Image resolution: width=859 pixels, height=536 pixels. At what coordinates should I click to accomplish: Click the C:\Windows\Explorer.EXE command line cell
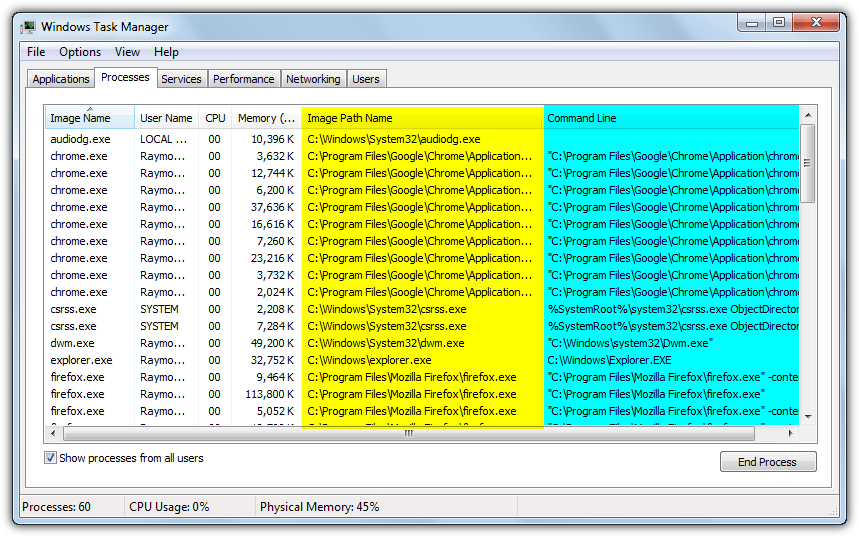point(609,360)
